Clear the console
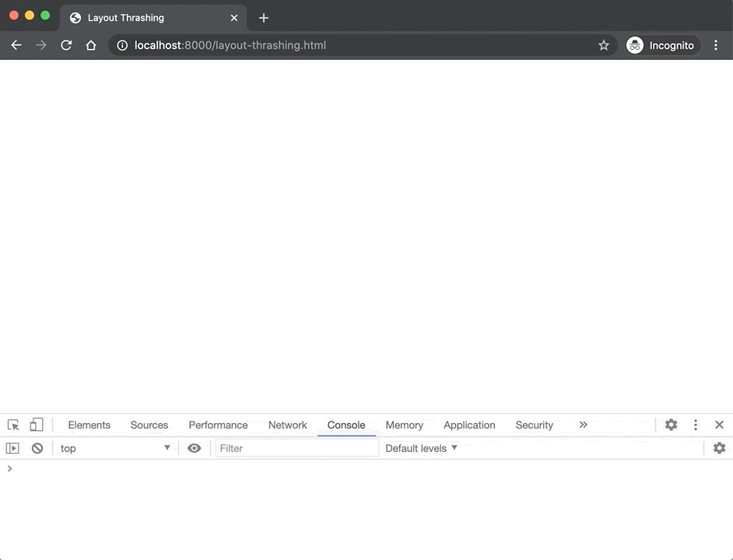 [37, 448]
